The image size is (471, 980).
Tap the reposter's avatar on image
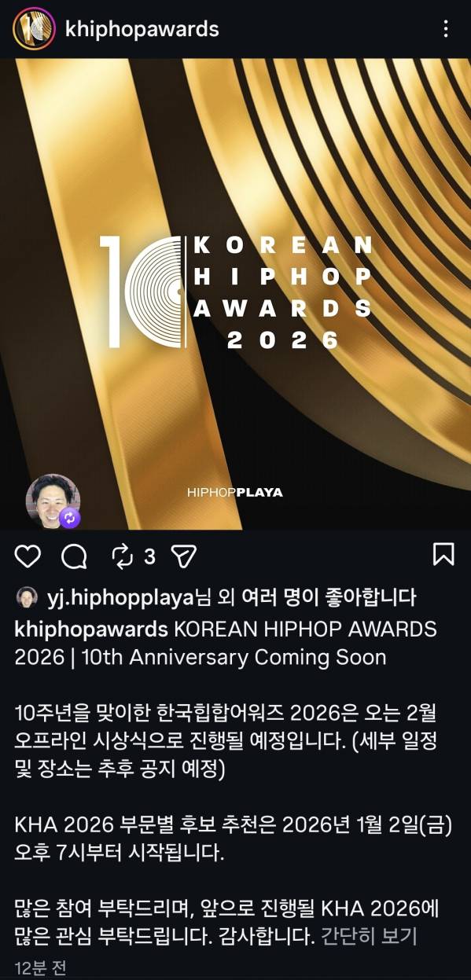(53, 500)
